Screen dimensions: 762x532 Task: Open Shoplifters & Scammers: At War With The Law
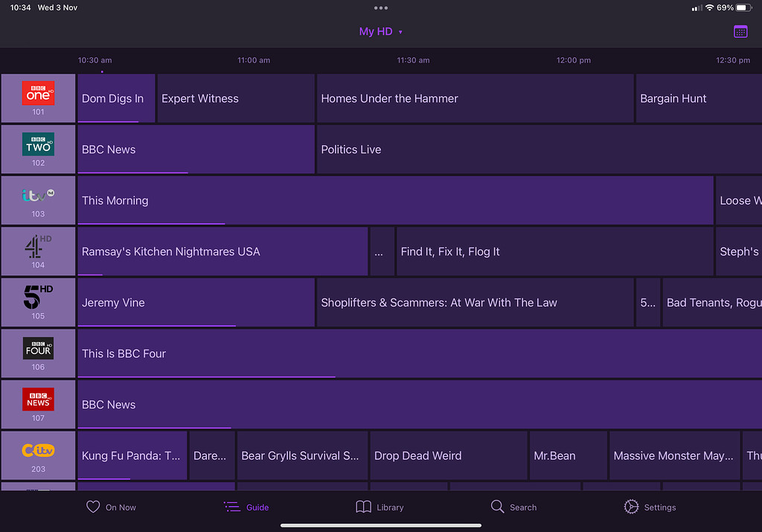pos(476,302)
